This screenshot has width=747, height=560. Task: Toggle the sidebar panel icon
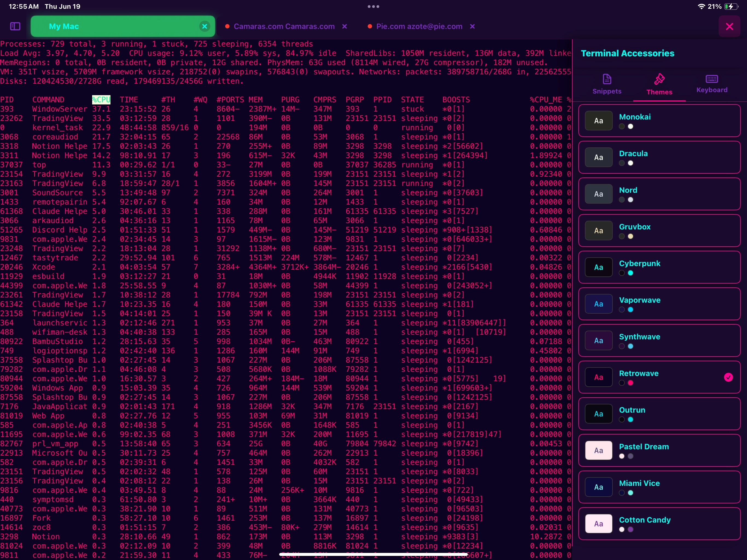point(15,26)
